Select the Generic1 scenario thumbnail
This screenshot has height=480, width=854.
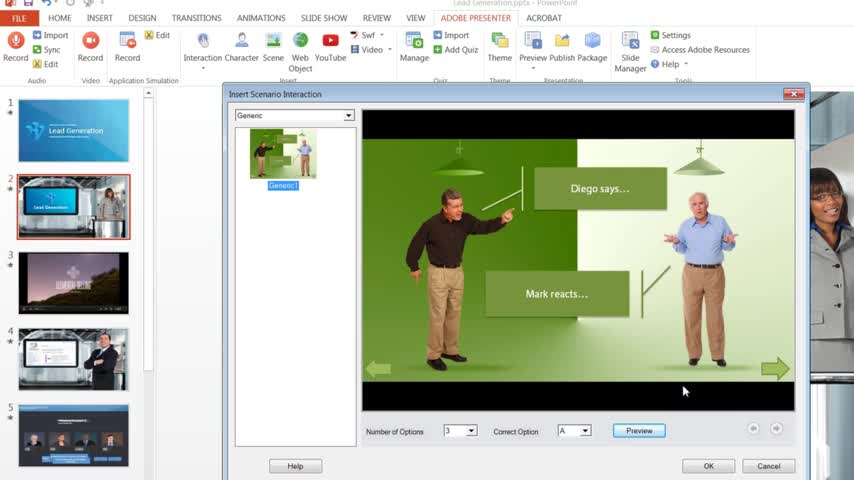click(x=283, y=154)
